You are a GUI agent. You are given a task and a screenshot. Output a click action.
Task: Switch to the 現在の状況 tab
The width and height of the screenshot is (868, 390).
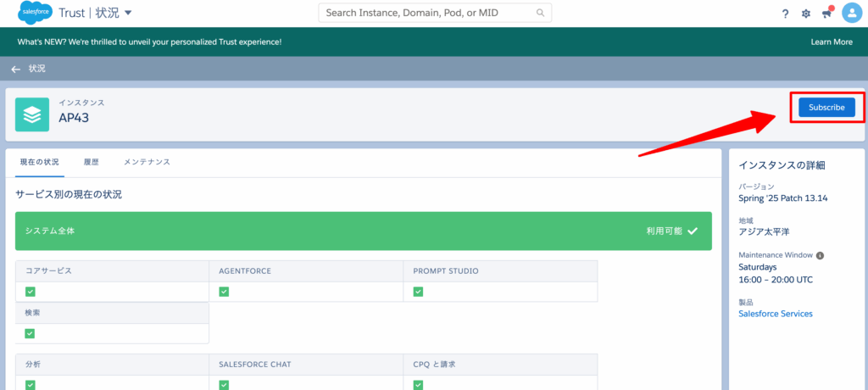point(39,162)
